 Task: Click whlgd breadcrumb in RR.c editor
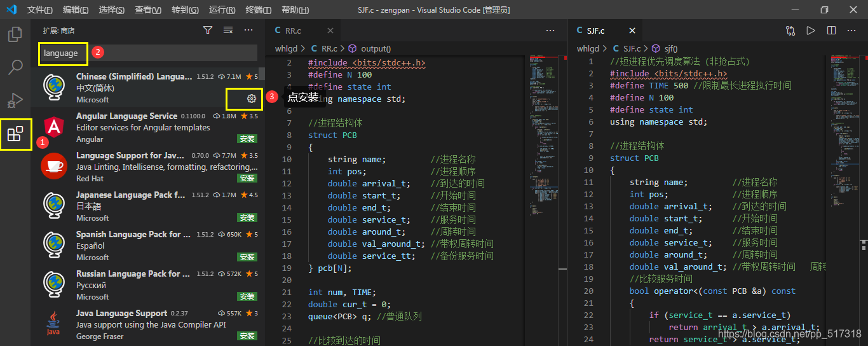(286, 48)
